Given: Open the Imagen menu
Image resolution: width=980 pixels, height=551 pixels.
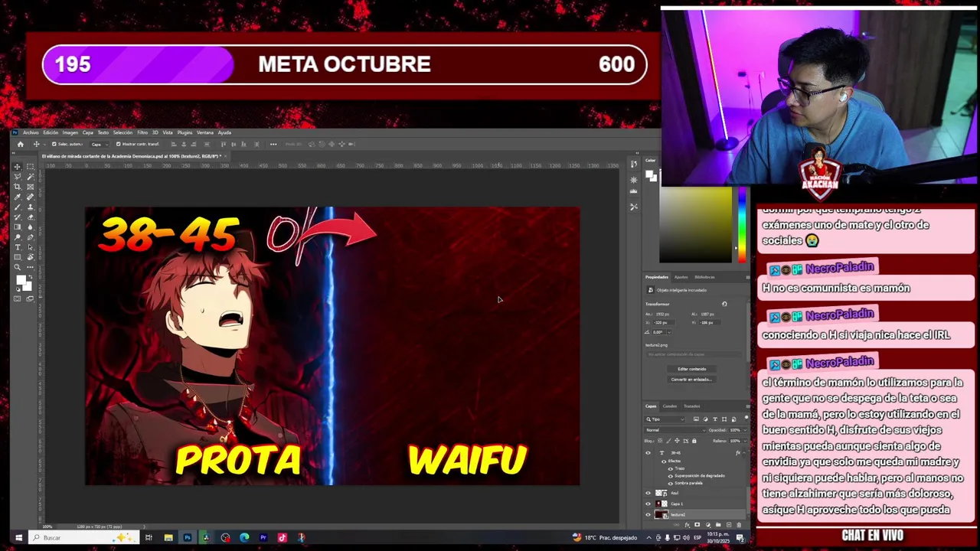Looking at the screenshot, I should [x=70, y=132].
